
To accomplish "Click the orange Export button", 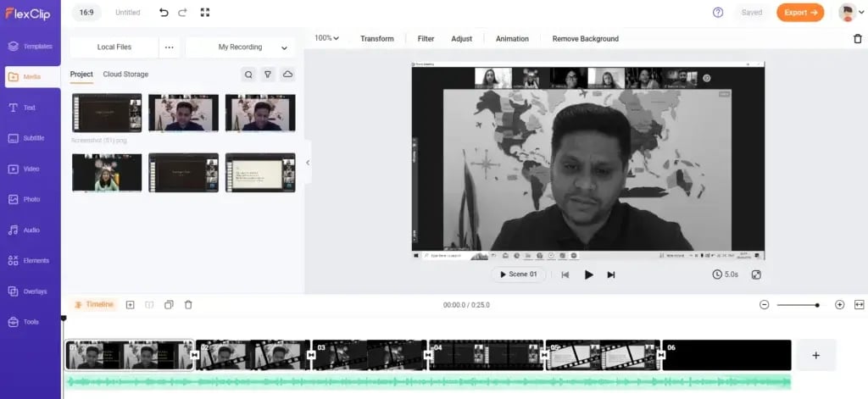I will pos(800,13).
